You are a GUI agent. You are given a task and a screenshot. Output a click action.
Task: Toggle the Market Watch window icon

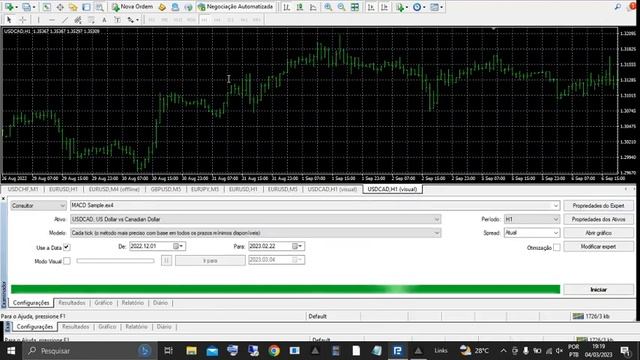47,7
